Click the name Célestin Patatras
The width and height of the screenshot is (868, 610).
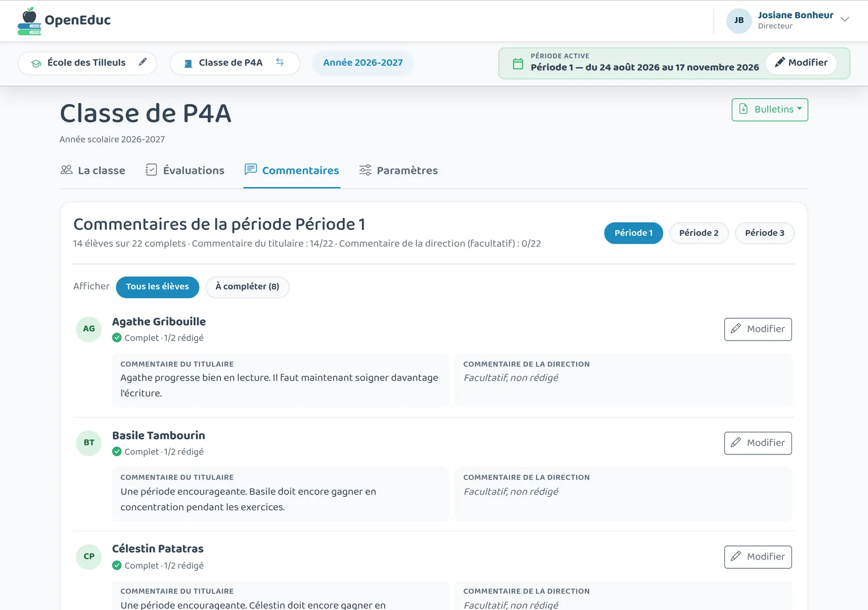click(x=158, y=549)
